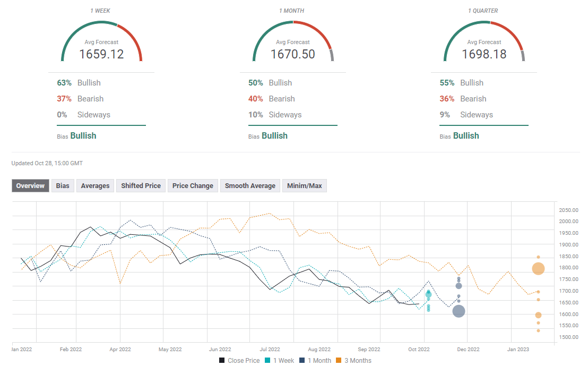Open the Averages tab

coord(96,185)
